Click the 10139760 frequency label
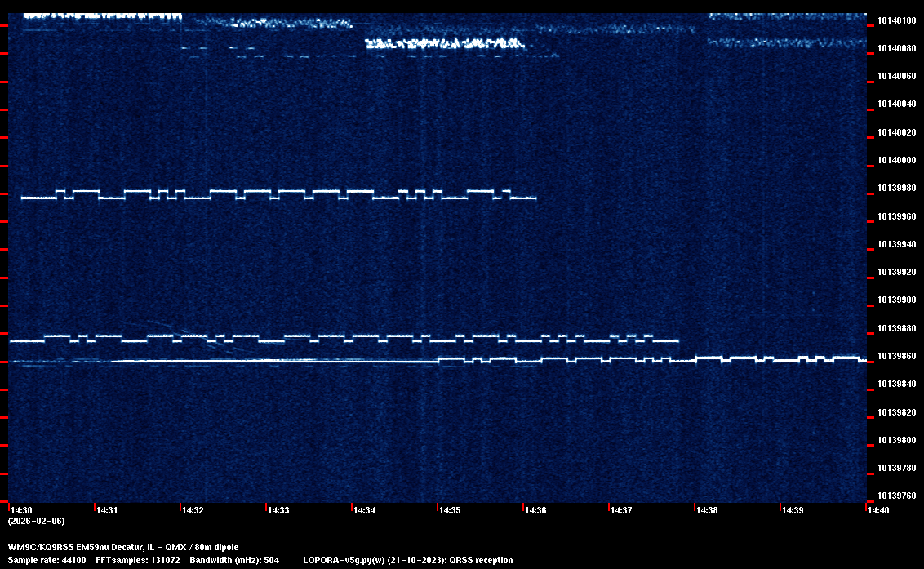924x569 pixels. 896,496
